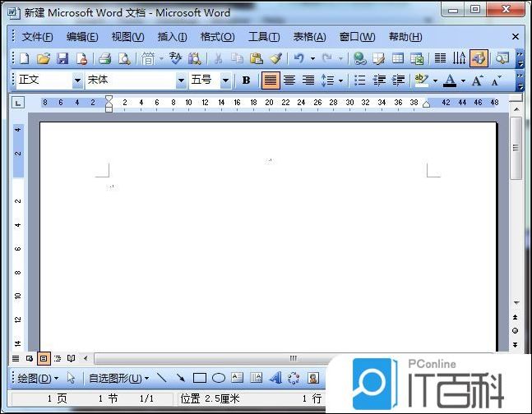Select the Rectangle shape tool
Viewport: 532px width, 414px height.
(x=200, y=377)
